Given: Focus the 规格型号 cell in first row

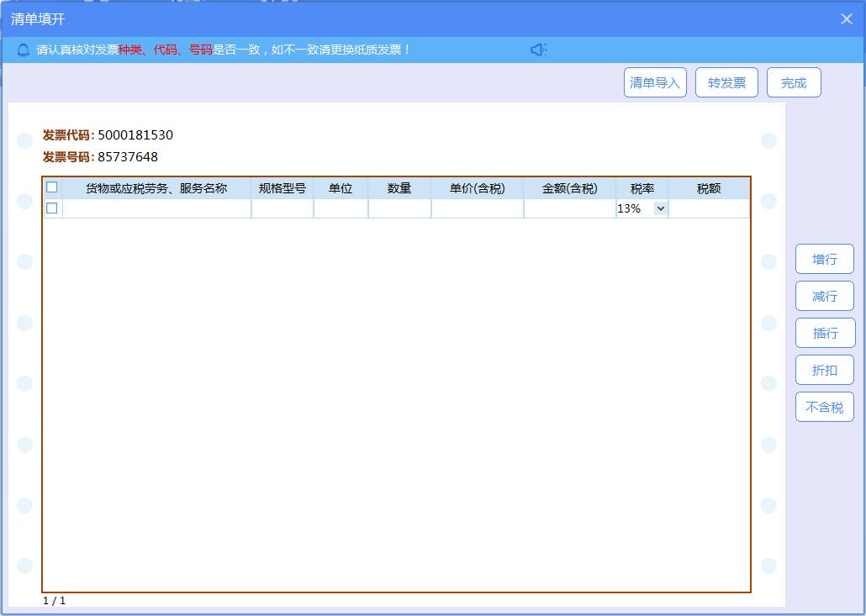Looking at the screenshot, I should [283, 208].
